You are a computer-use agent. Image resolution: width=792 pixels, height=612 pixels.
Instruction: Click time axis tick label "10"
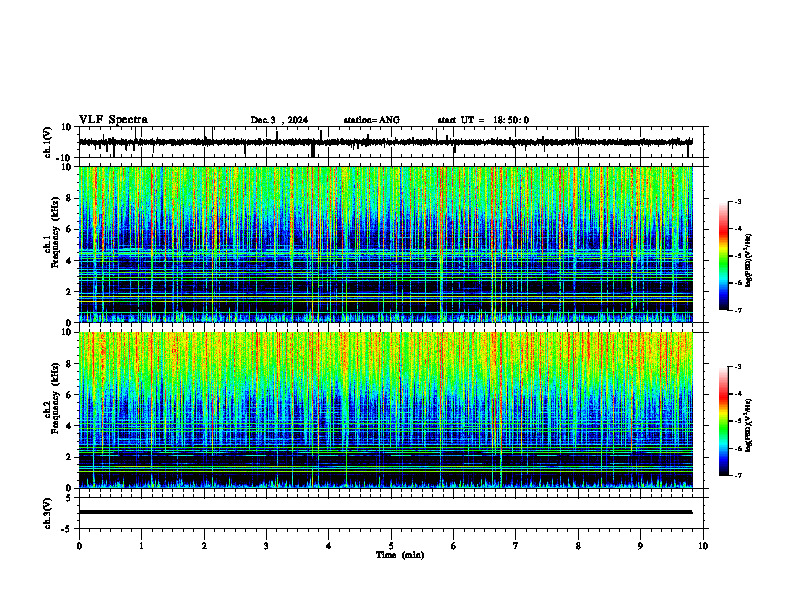pyautogui.click(x=703, y=546)
